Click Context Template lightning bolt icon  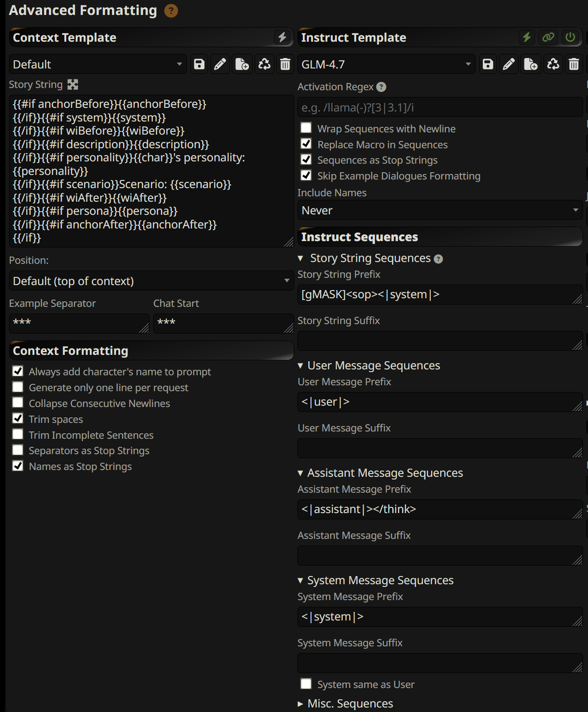click(x=282, y=37)
